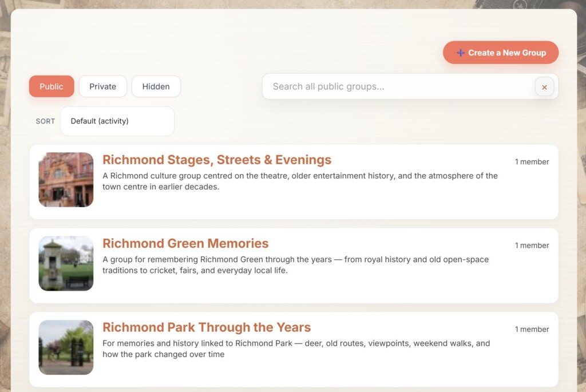
Task: Focus the Search all public groups field
Action: coord(398,86)
